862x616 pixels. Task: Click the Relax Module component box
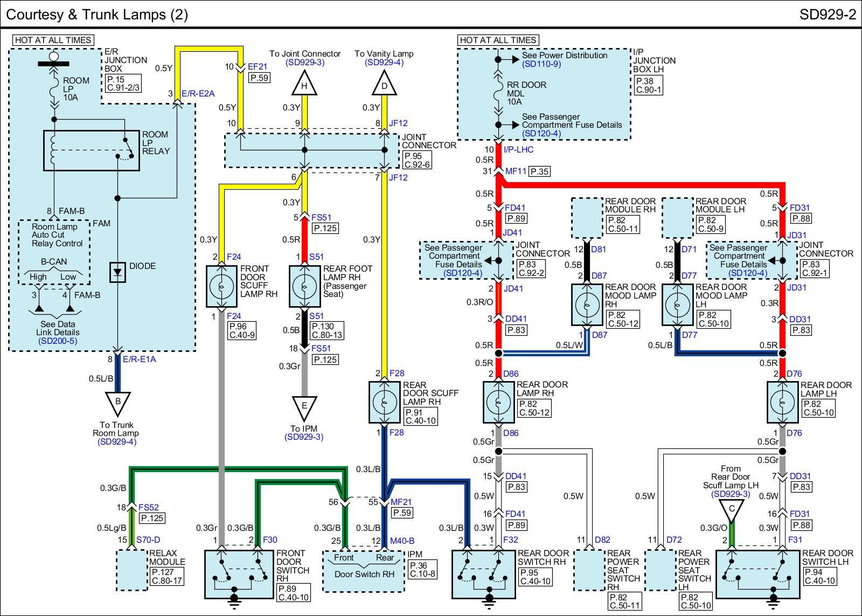point(131,570)
